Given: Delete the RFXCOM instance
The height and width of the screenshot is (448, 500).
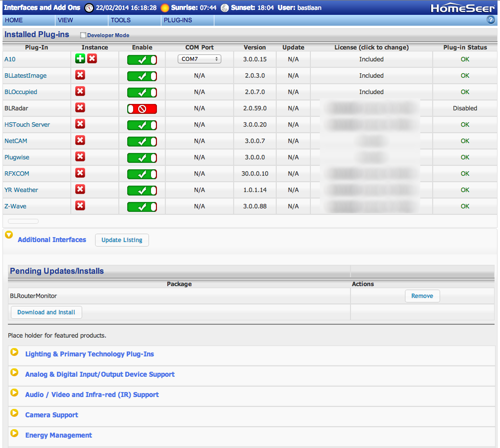Looking at the screenshot, I should (80, 173).
